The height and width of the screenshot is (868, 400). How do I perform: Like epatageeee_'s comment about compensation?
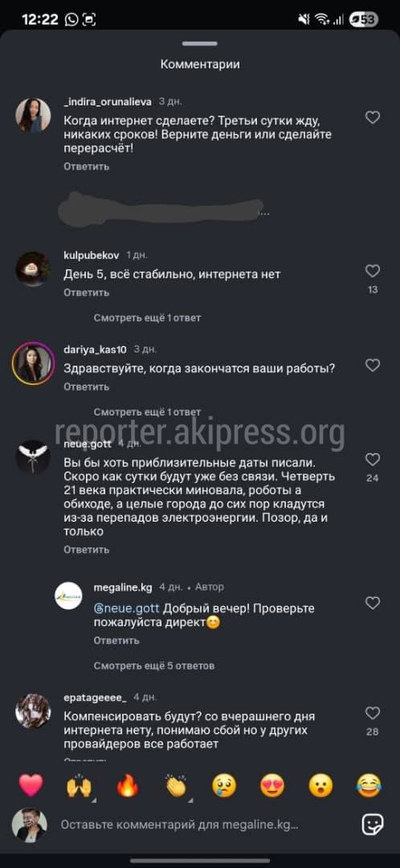pos(373,713)
